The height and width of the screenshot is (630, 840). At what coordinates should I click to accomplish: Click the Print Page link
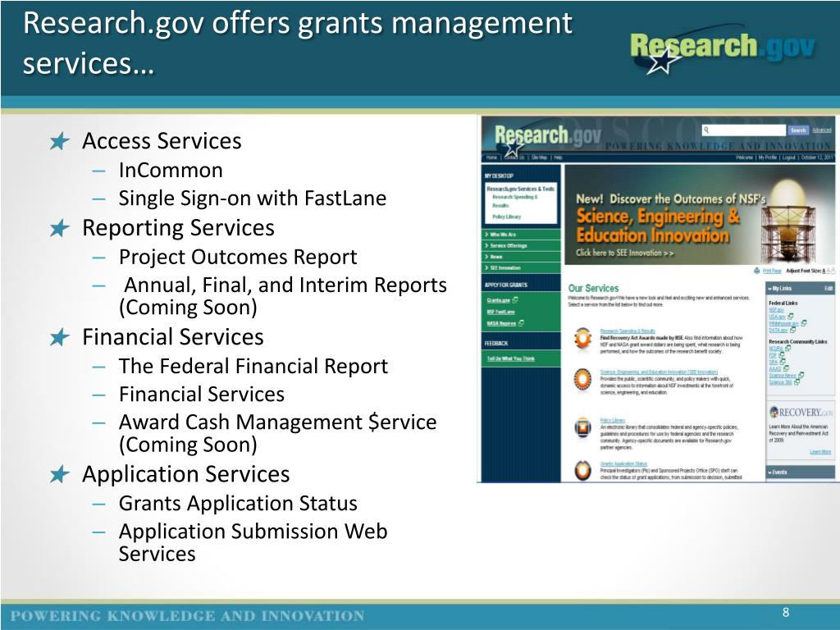(772, 271)
